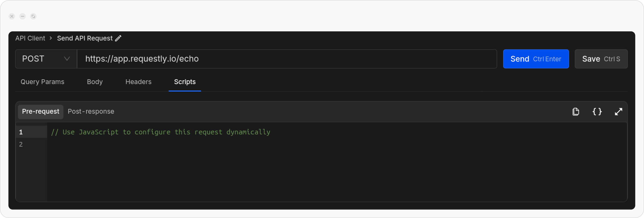This screenshot has width=644, height=218.
Task: Click the restore window icon
Action: pyautogui.click(x=33, y=16)
